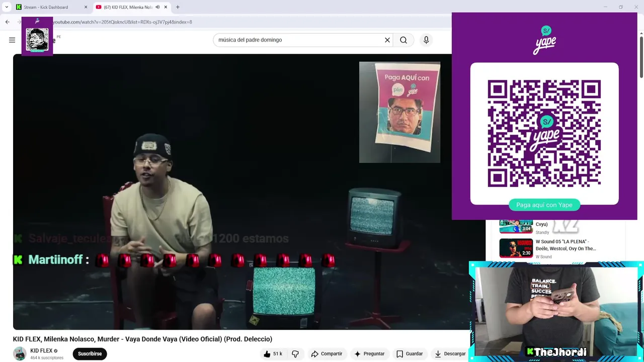Click the Yape QR code
This screenshot has width=644, height=362.
(544, 133)
